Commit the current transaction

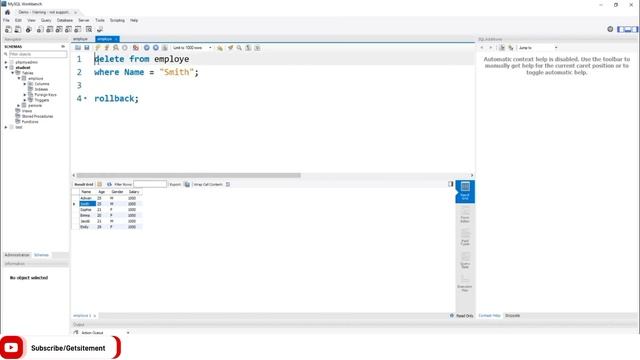[x=147, y=48]
